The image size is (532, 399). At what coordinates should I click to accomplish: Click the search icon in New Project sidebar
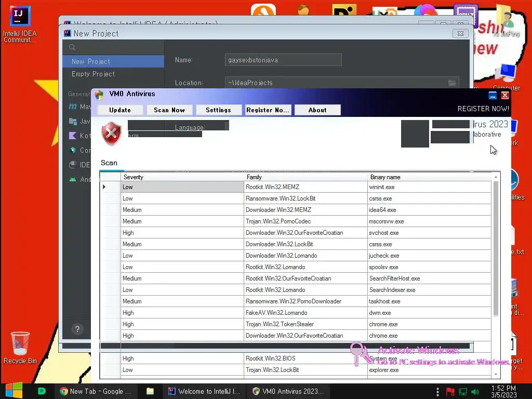tap(72, 47)
